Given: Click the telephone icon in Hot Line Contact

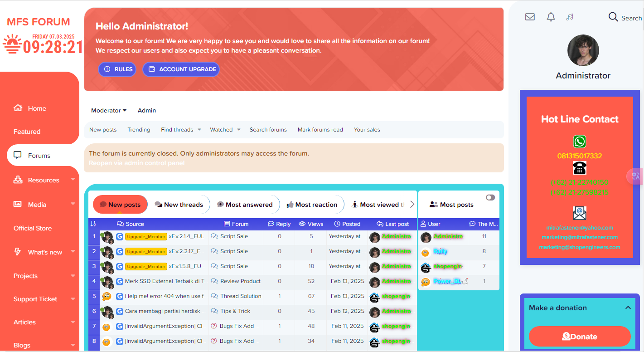Looking at the screenshot, I should coord(579,168).
